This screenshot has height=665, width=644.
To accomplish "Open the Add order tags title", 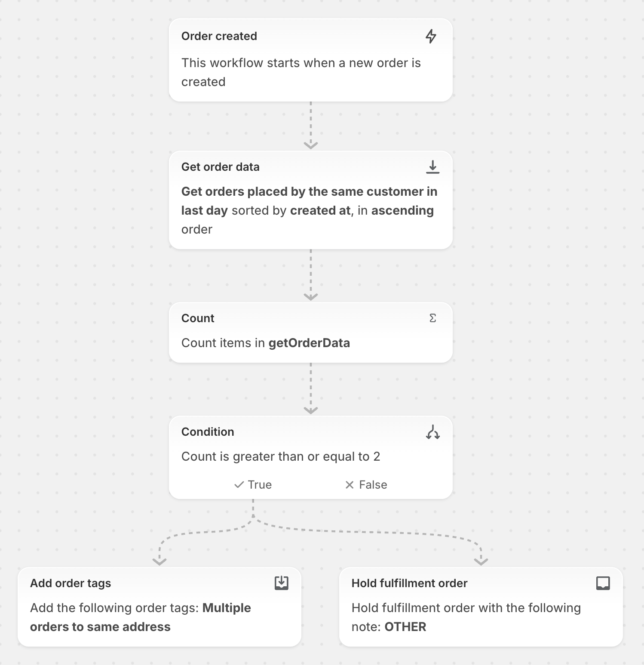I will [x=71, y=583].
